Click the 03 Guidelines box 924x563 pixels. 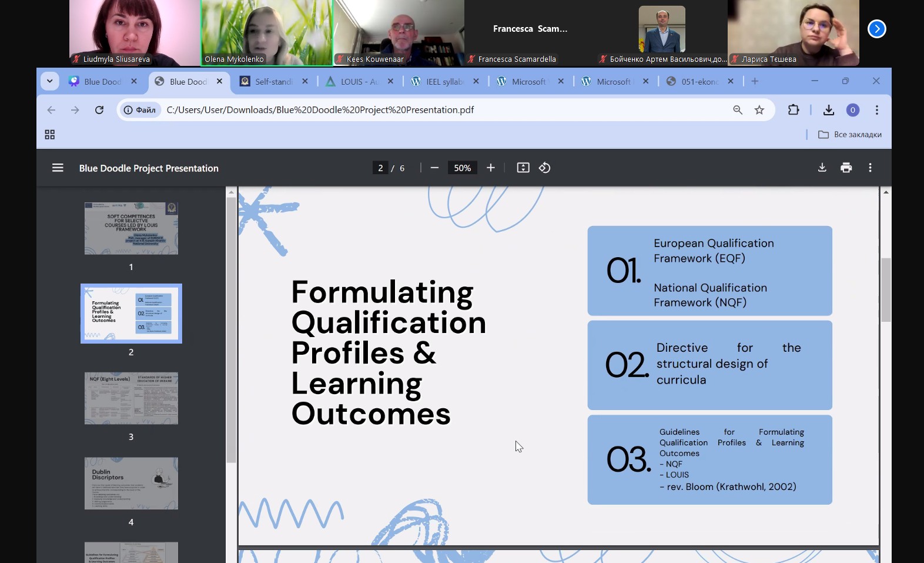709,459
